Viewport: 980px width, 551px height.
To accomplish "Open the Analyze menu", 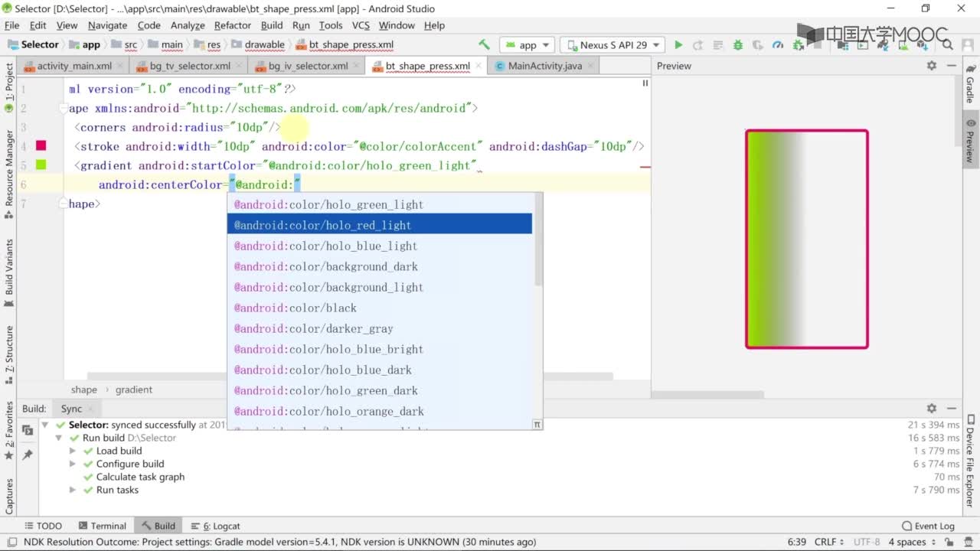I will pos(188,25).
